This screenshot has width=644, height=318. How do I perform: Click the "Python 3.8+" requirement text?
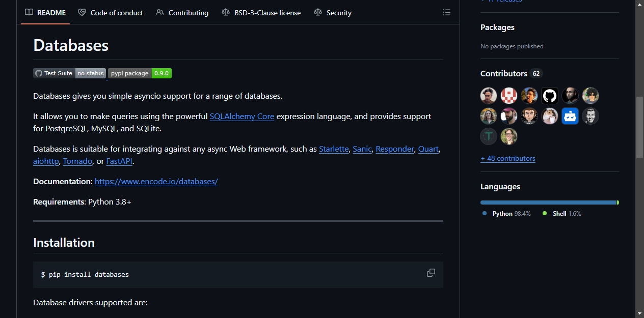[x=110, y=202]
